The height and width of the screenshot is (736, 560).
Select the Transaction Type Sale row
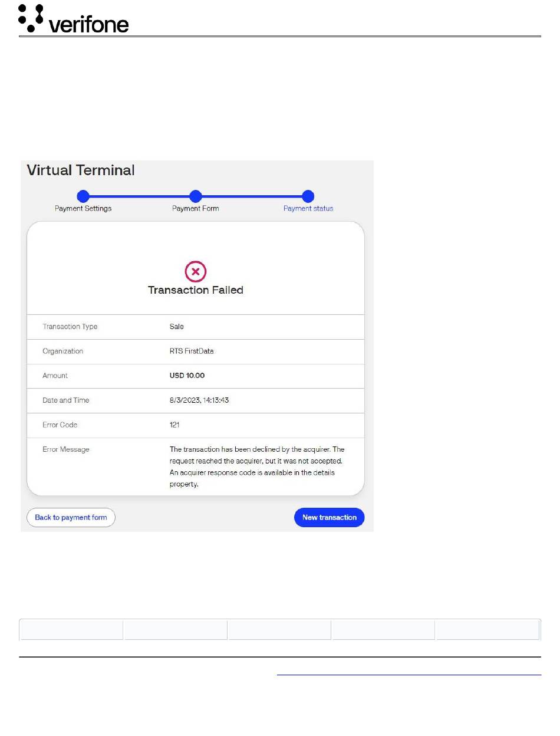point(196,327)
